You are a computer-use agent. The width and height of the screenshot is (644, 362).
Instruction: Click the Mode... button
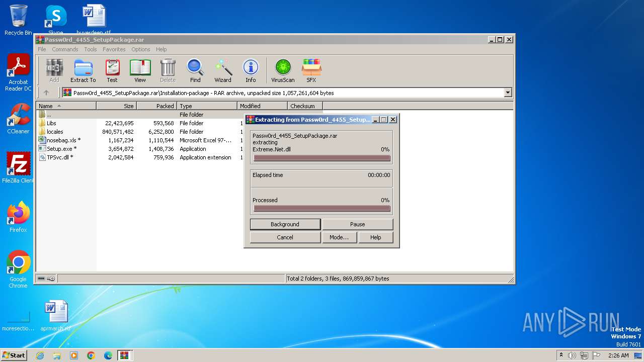pyautogui.click(x=339, y=237)
